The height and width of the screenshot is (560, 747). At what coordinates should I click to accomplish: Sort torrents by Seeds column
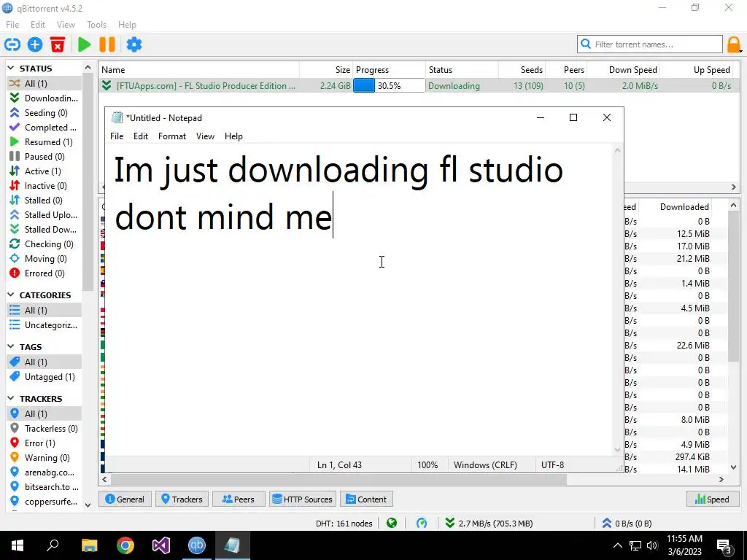point(522,69)
